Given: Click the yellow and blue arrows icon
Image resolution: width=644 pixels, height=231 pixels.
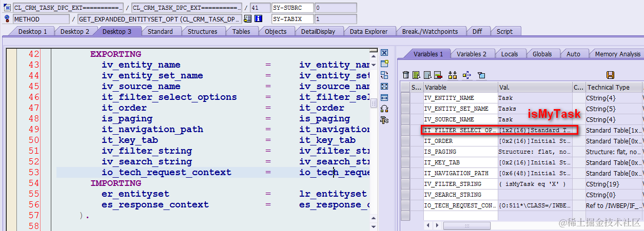Looking at the screenshot, I should point(467,75).
